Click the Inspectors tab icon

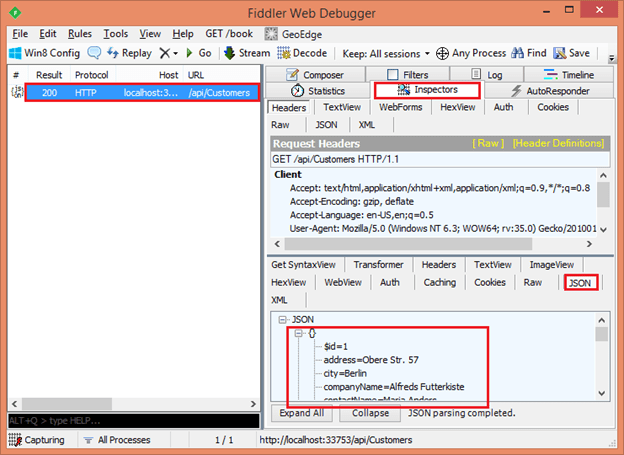coord(404,90)
